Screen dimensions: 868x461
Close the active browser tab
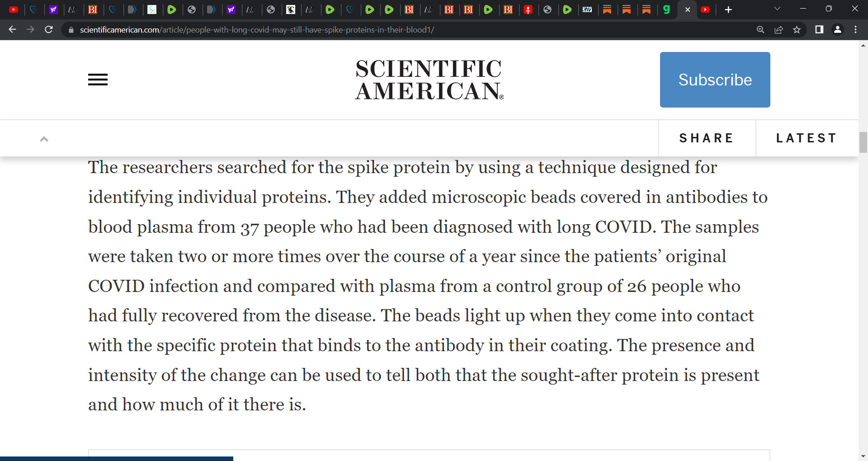[687, 9]
